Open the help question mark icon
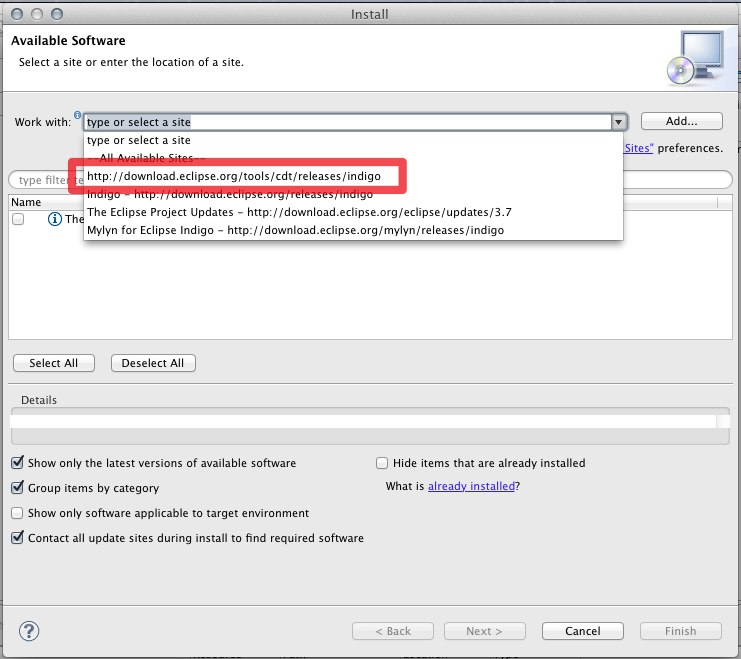This screenshot has width=741, height=659. 29,631
